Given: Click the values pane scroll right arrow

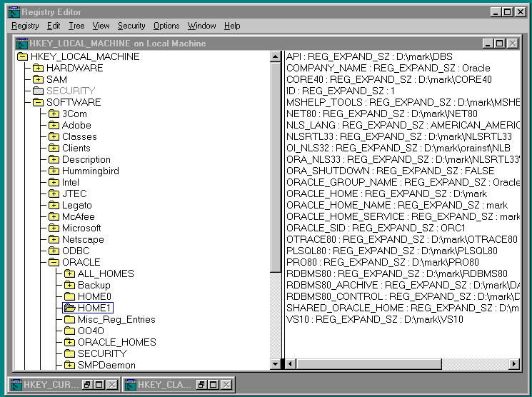Looking at the screenshot, I should tap(514, 364).
